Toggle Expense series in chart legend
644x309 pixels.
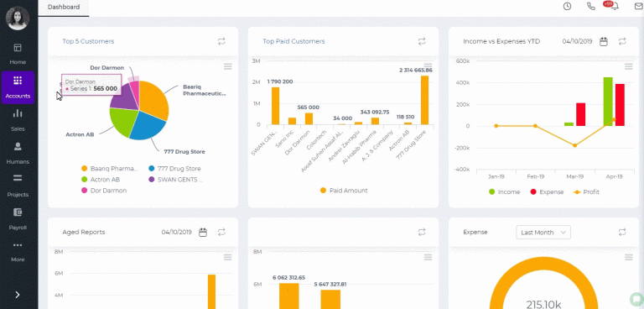tap(547, 191)
